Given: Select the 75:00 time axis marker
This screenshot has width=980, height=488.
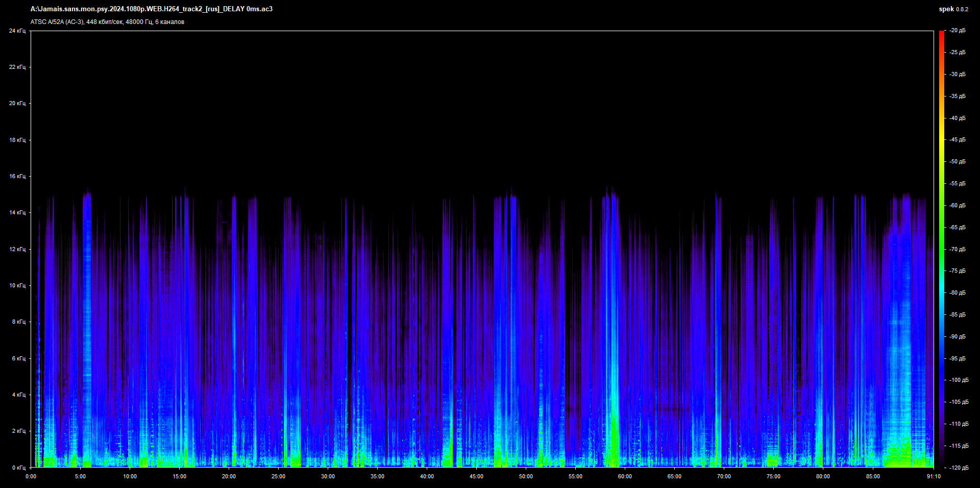Looking at the screenshot, I should (x=773, y=476).
